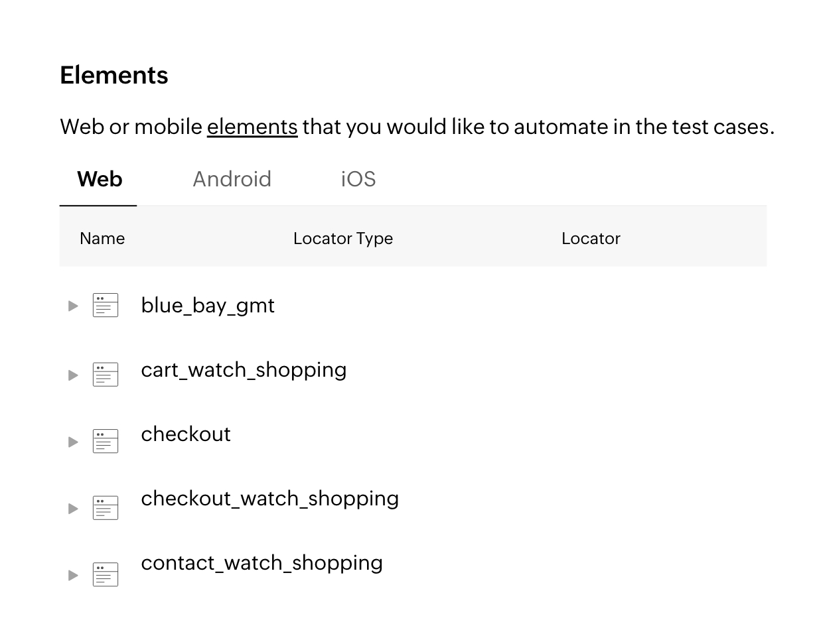The height and width of the screenshot is (644, 815).
Task: Select the contact_watch_shopping element name
Action: [x=261, y=562]
